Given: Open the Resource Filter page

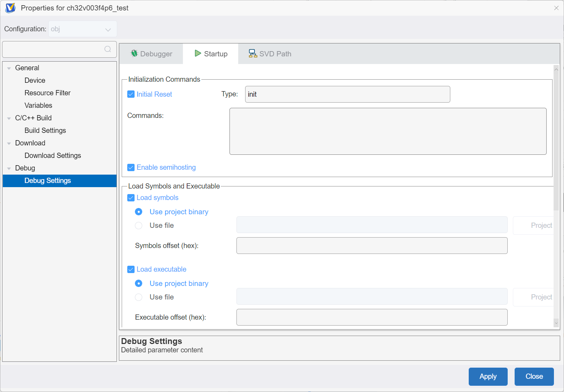Looking at the screenshot, I should click(x=48, y=93).
